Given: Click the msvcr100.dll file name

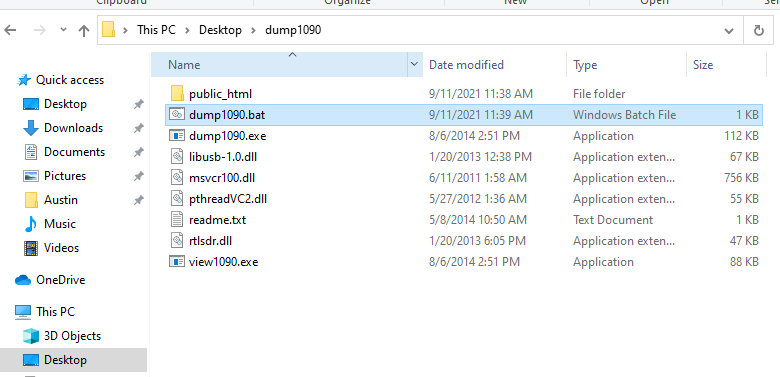Looking at the screenshot, I should [222, 178].
